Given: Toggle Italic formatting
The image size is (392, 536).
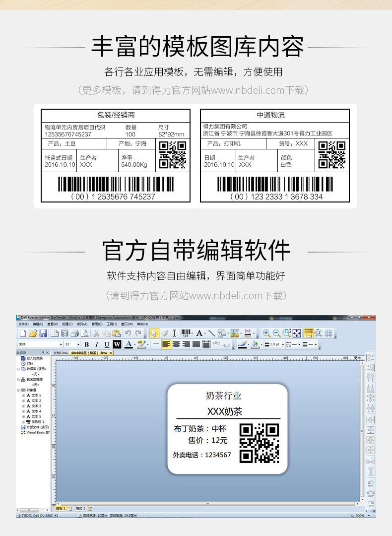Looking at the screenshot, I should click(97, 344).
